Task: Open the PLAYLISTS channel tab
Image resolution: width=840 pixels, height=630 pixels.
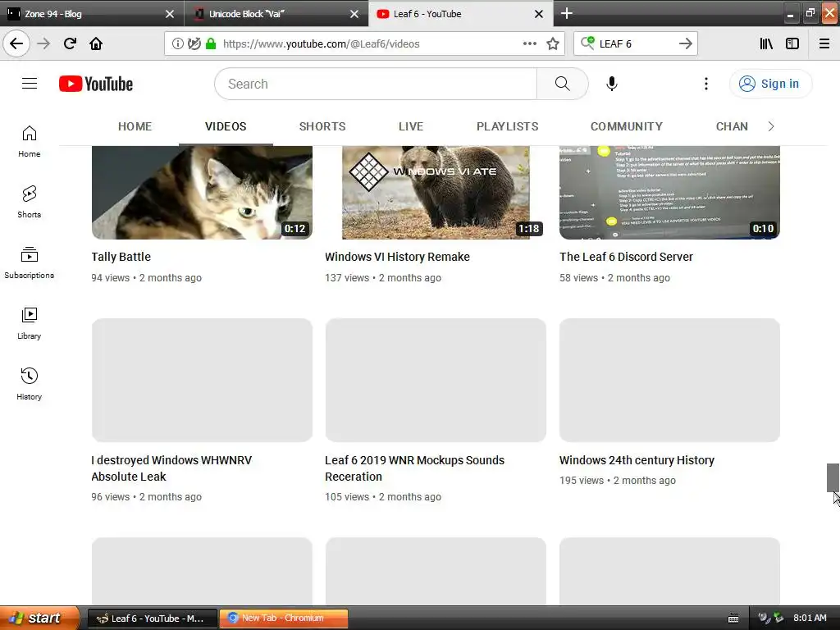Action: click(x=507, y=126)
